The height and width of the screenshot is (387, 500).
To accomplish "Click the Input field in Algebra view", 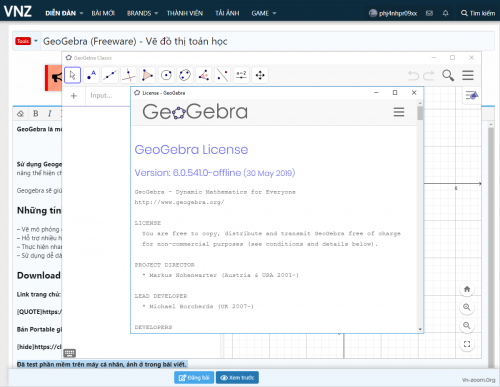I will pyautogui.click(x=108, y=96).
